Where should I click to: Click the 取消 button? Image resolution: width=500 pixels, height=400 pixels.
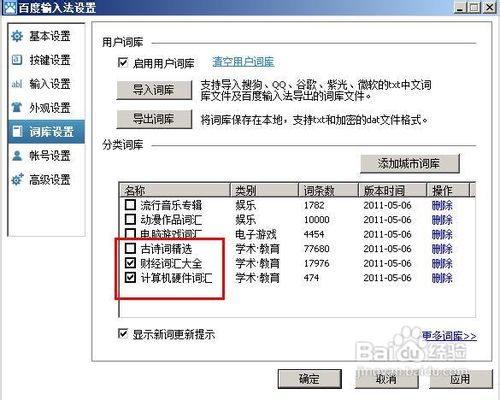point(386,379)
